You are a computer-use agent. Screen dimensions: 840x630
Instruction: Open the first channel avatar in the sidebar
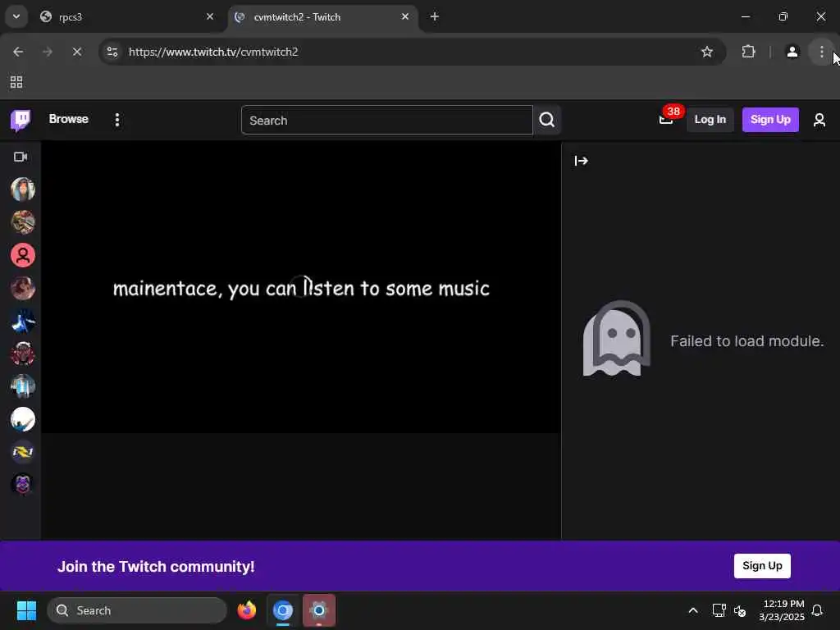pos(22,189)
